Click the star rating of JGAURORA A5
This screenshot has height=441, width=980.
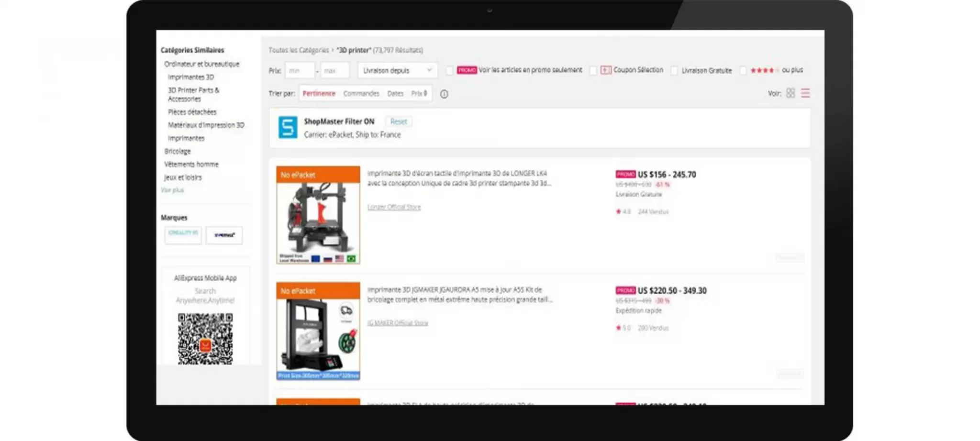click(623, 328)
